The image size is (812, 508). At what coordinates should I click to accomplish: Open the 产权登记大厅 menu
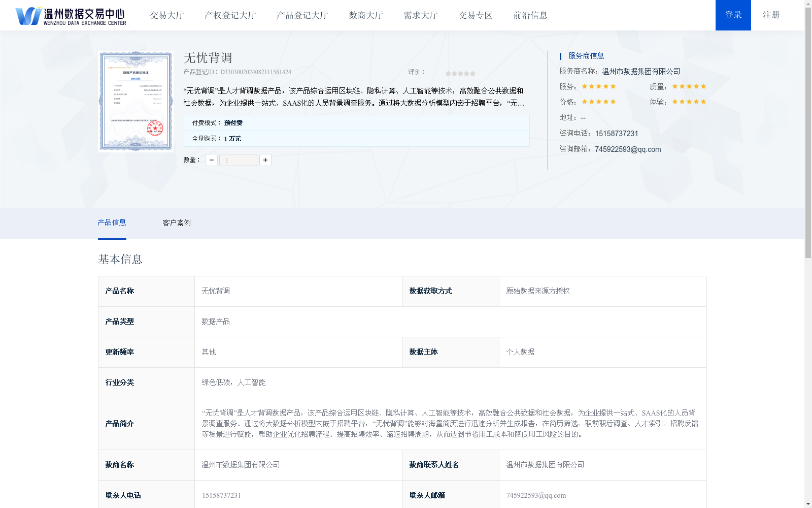tap(230, 15)
